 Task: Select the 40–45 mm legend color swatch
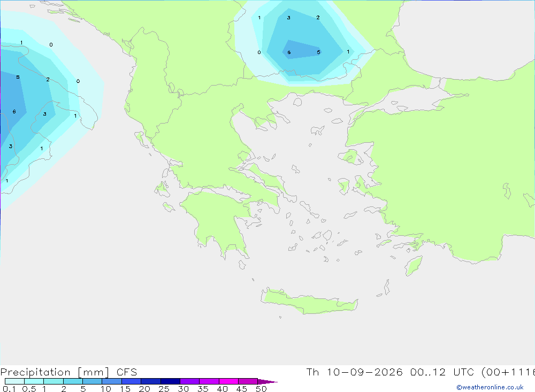coord(228,381)
